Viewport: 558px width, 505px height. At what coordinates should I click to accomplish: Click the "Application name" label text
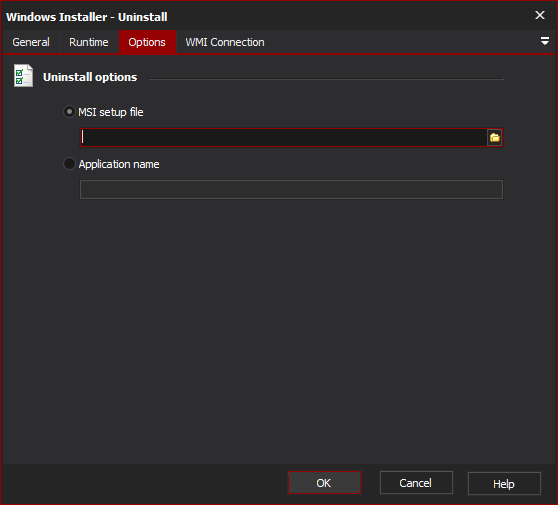119,164
